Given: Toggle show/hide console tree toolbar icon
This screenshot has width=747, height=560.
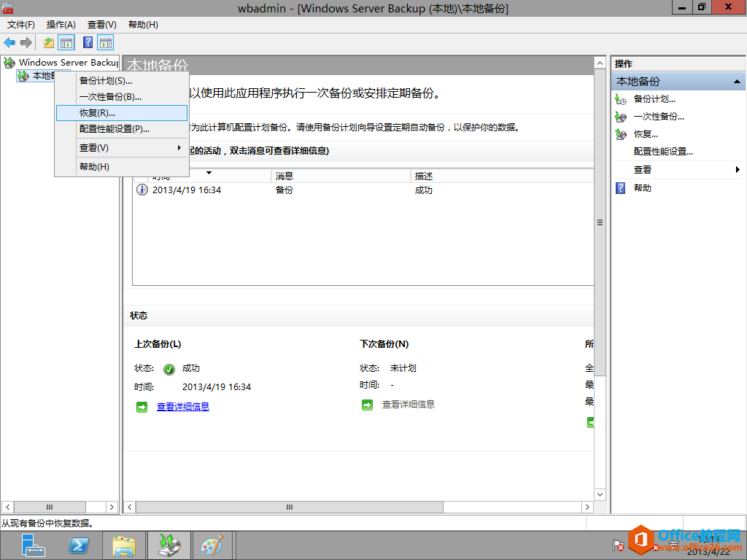Looking at the screenshot, I should tap(66, 43).
